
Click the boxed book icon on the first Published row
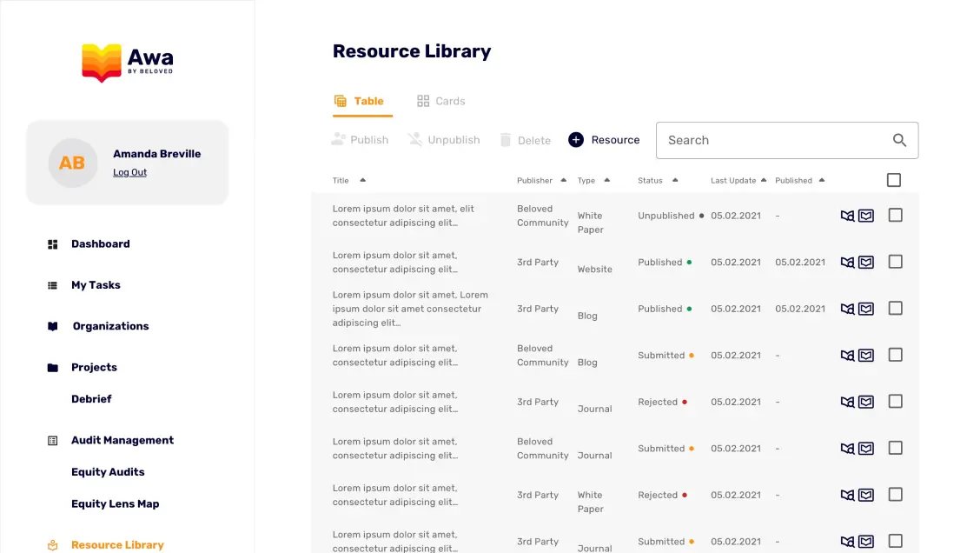point(866,262)
